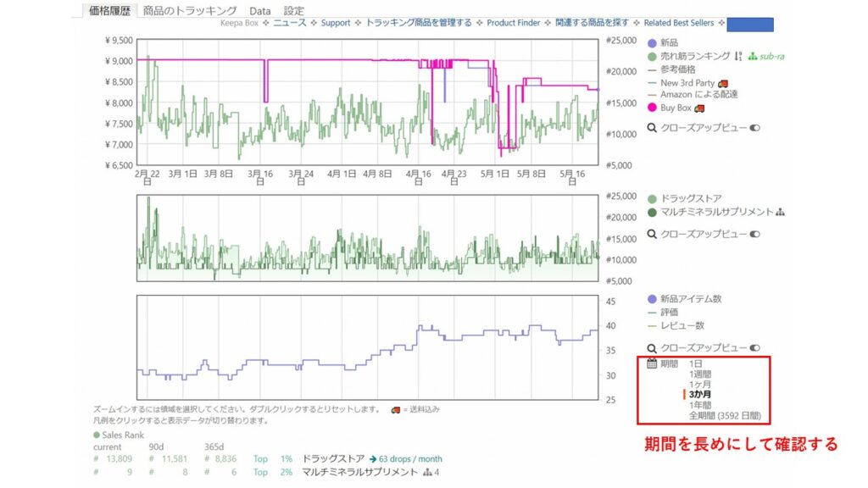Screen dimensions: 868x488
Task: Click the hierarchy icon beside マルチミネラルサプリメント legend
Action: click(x=780, y=212)
